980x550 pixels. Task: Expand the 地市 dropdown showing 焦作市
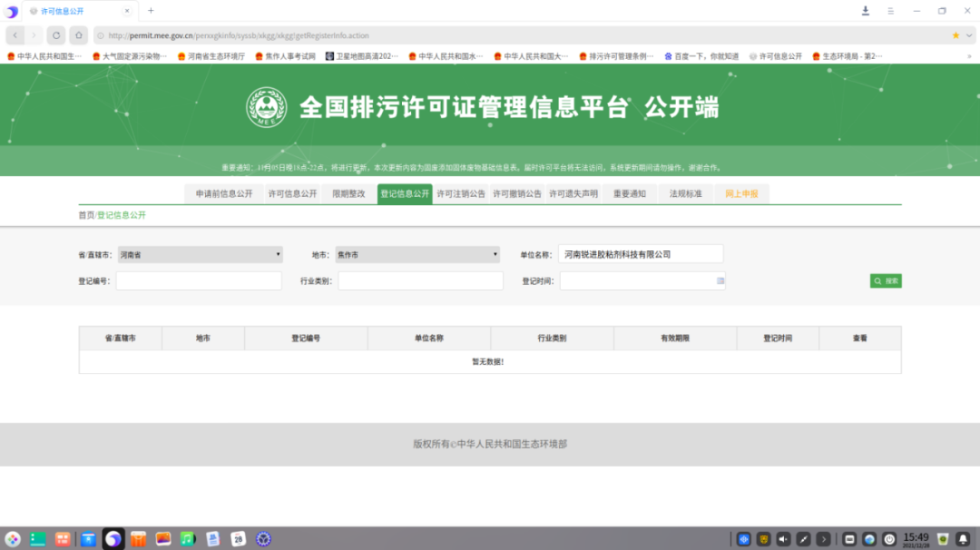tap(417, 255)
